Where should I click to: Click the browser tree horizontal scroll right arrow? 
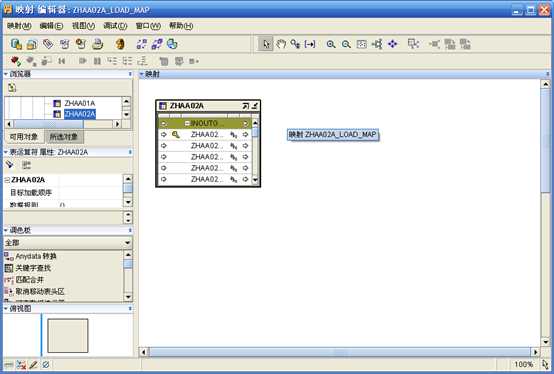117,124
